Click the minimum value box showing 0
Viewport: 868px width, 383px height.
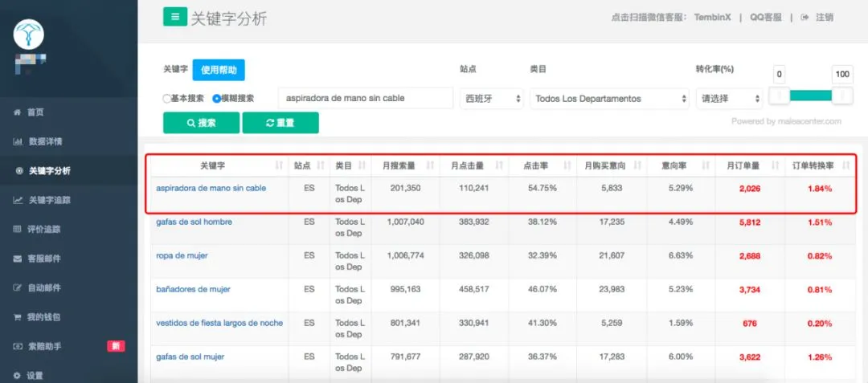[779, 74]
